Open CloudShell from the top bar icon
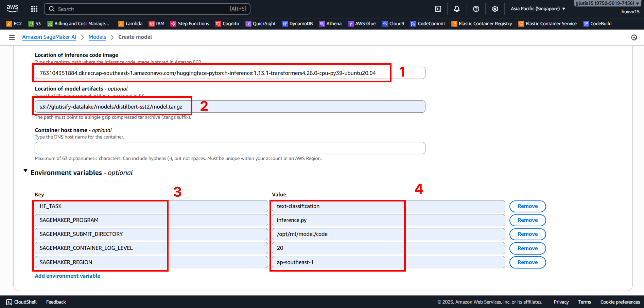 [438, 9]
